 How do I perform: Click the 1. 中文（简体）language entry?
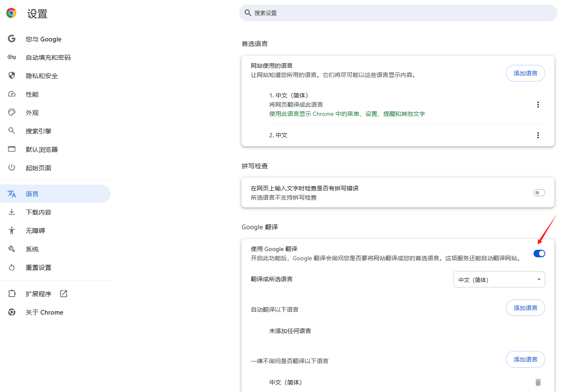(x=289, y=95)
